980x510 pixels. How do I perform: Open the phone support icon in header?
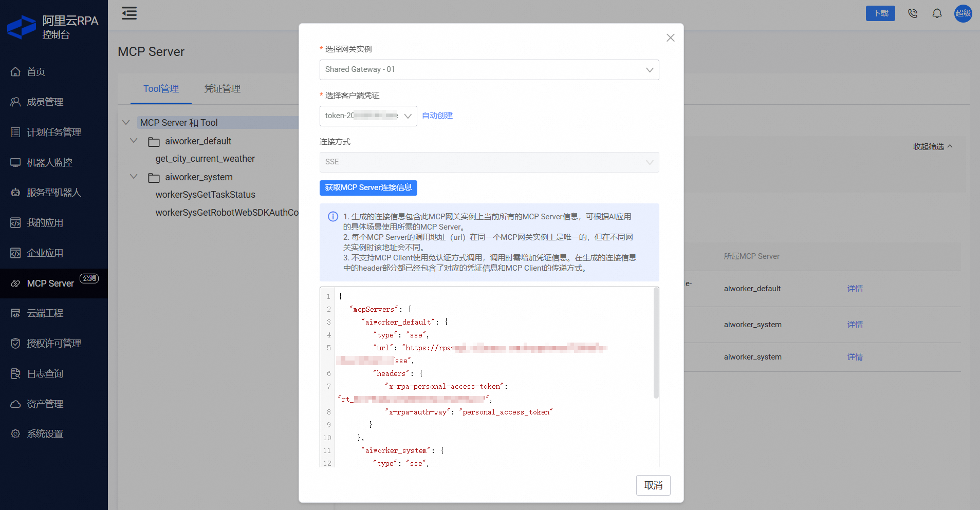(x=913, y=13)
